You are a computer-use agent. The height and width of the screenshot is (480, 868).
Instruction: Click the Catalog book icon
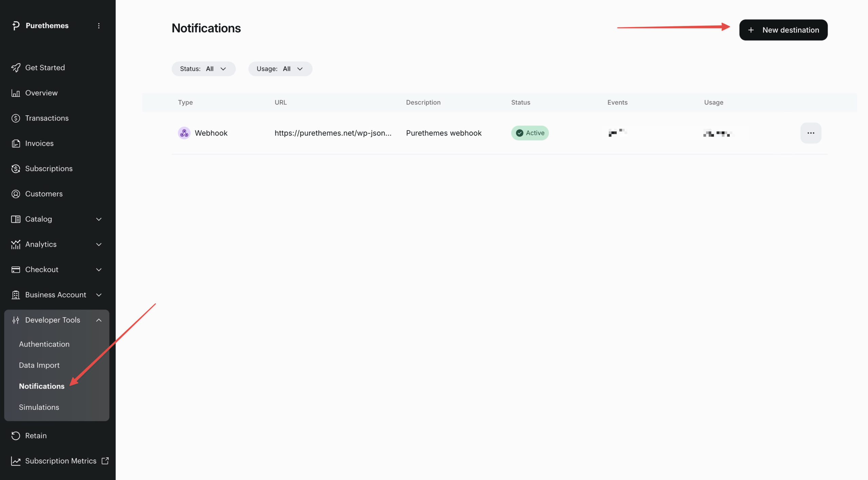(16, 219)
